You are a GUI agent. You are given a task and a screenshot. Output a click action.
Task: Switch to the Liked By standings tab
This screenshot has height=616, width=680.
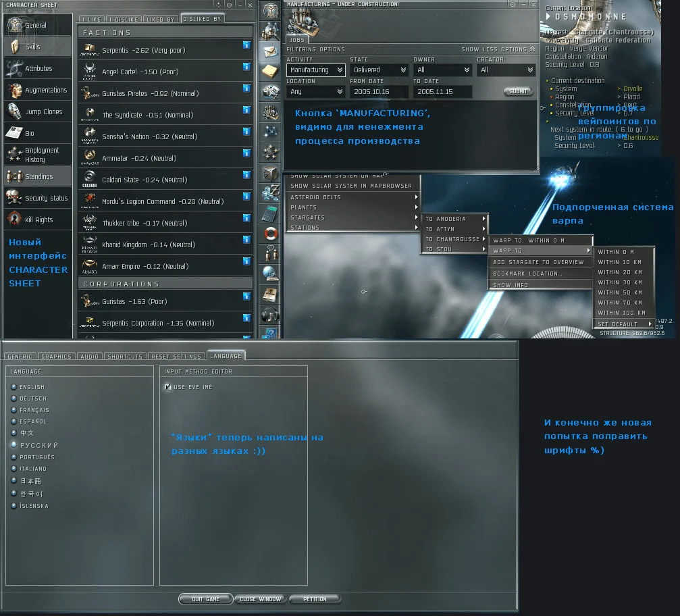161,19
